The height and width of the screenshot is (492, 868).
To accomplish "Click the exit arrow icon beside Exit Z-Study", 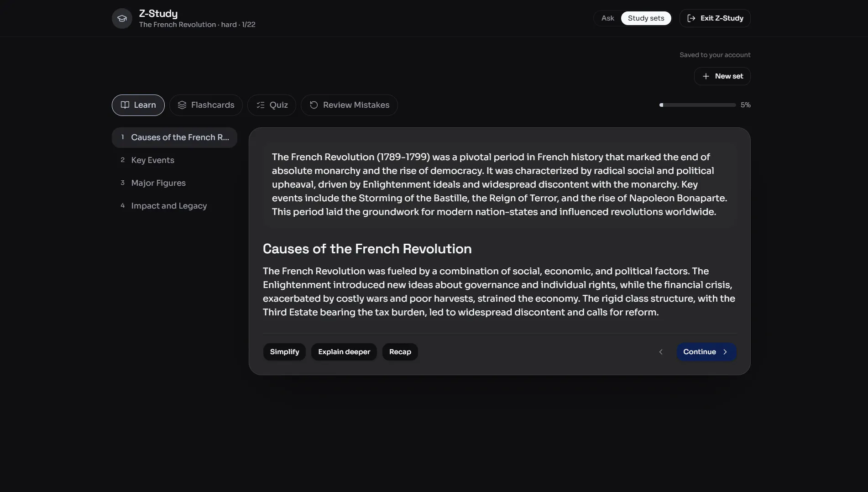I will click(x=691, y=18).
